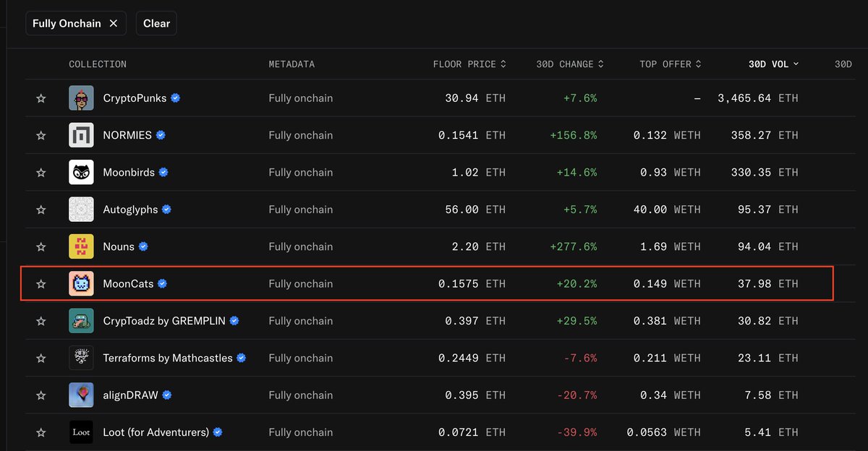Click the CrypToadz by GREMPLIN verified badge
Viewport: 868px width, 451px height.
tap(234, 321)
